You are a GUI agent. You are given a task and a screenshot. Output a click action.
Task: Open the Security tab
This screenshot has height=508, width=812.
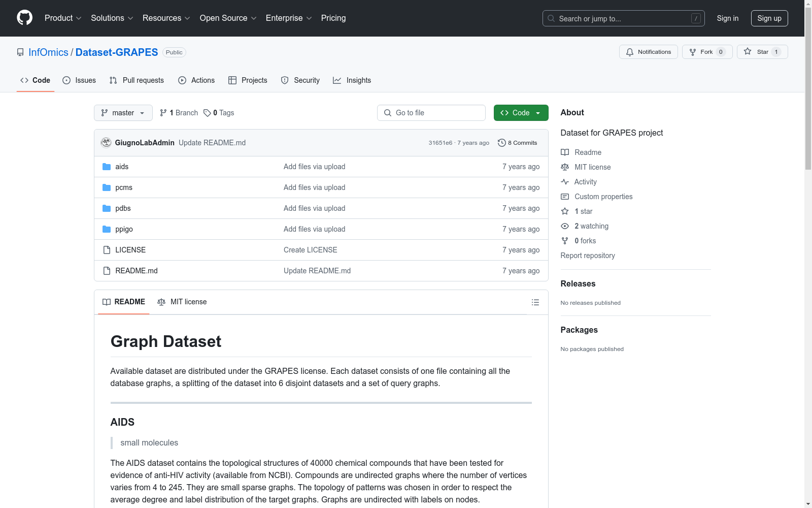pyautogui.click(x=300, y=80)
